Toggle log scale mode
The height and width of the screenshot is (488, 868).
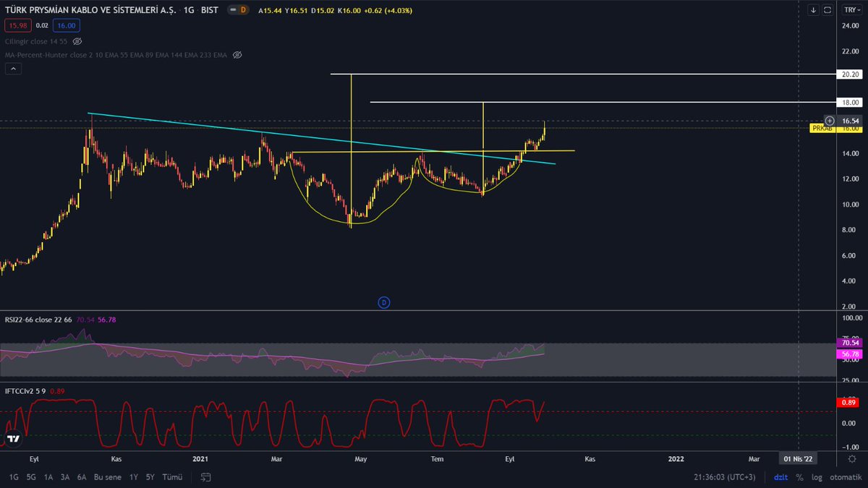coord(817,477)
